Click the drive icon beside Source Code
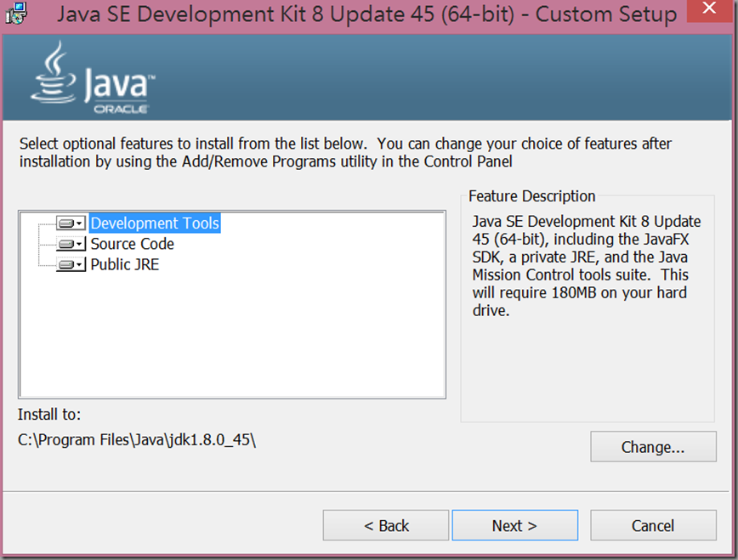The image size is (738, 560). [x=65, y=244]
